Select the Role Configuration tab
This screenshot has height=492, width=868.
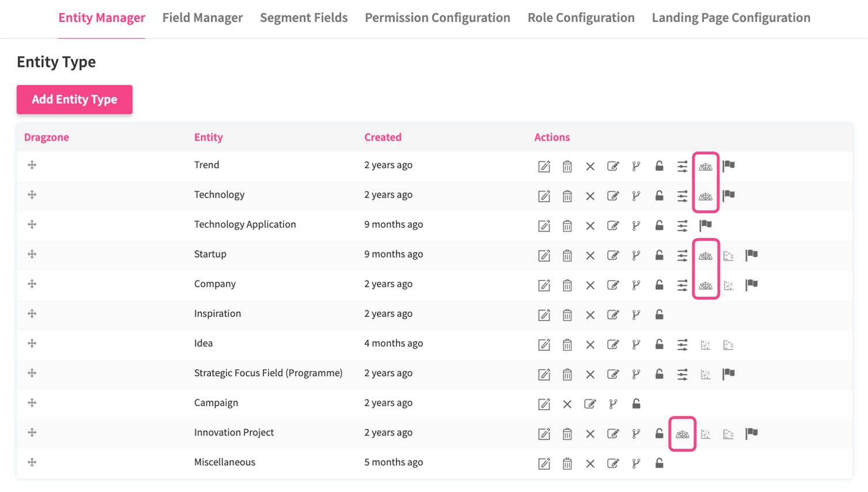point(581,18)
